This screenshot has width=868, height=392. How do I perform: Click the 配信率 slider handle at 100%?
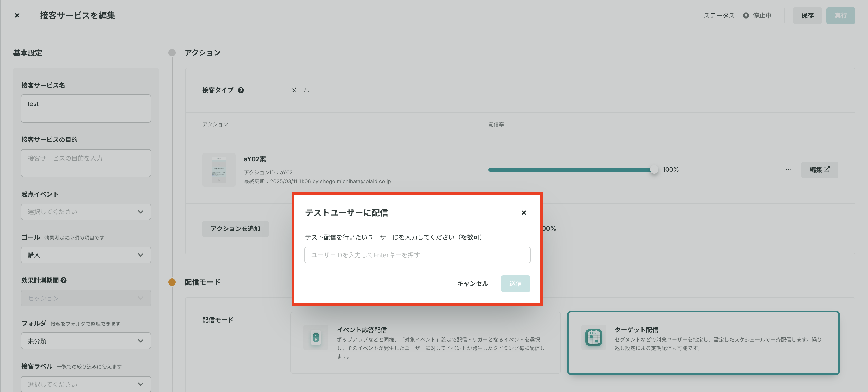pyautogui.click(x=654, y=170)
